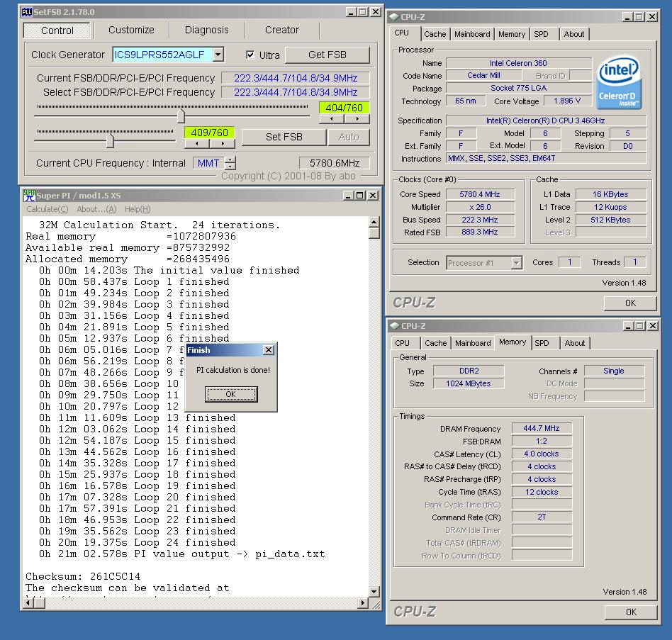Click the lower CPU-Z window title icon
This screenshot has width=672, height=640.
click(395, 326)
